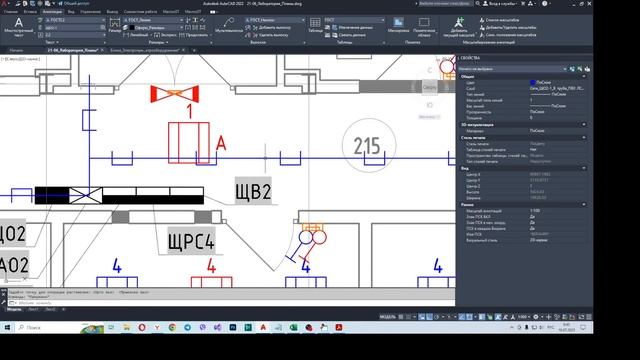This screenshot has height=360, width=640.
Task: Collapse the Вид section in Properties
Action: [x=584, y=168]
